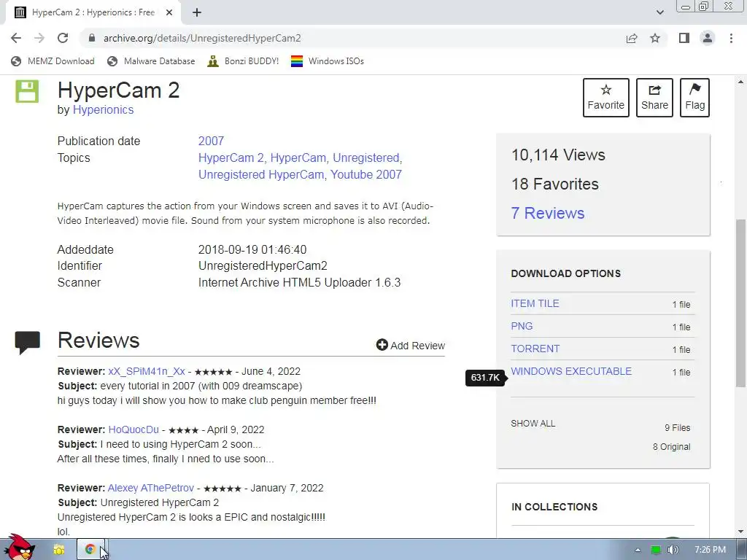Open the Angry Birds start button

20,548
